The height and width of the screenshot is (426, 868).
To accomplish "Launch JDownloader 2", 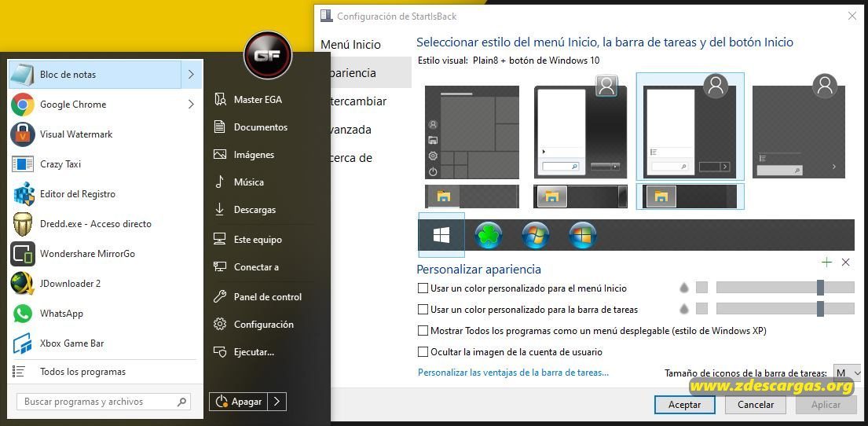I will click(106, 284).
